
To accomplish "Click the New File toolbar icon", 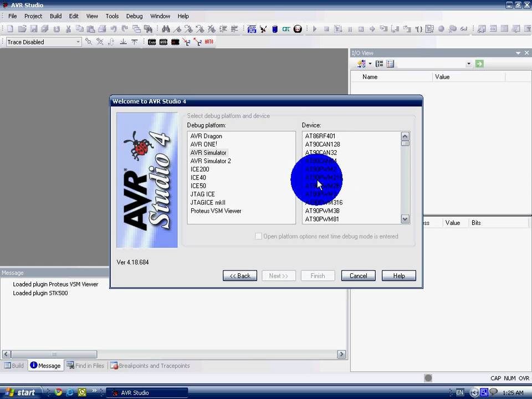I will (11, 29).
